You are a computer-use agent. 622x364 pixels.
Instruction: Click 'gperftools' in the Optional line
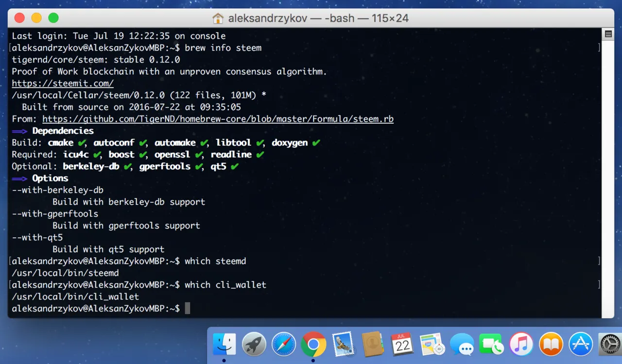[x=165, y=166]
